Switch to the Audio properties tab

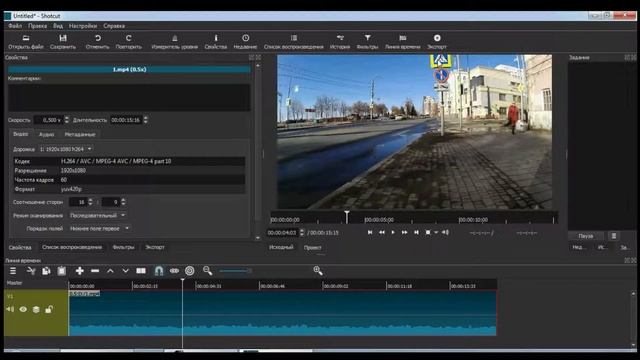tap(47, 134)
